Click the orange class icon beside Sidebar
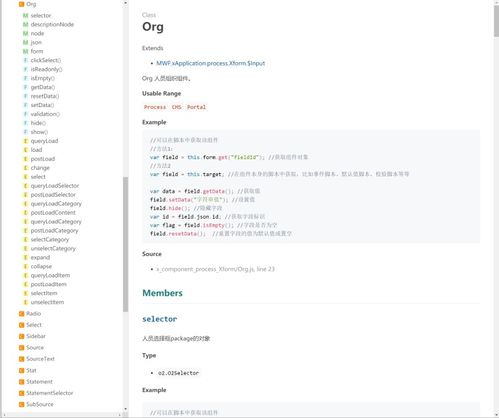 pos(22,336)
